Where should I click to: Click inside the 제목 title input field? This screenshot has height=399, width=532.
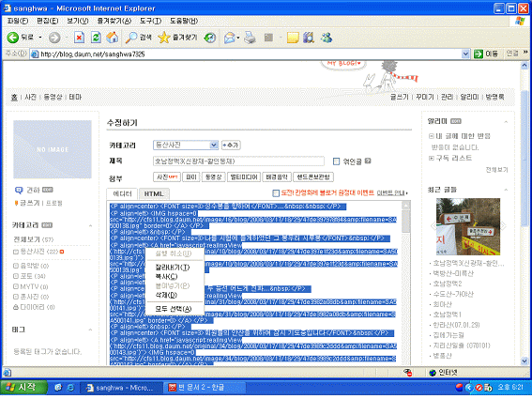(238, 161)
